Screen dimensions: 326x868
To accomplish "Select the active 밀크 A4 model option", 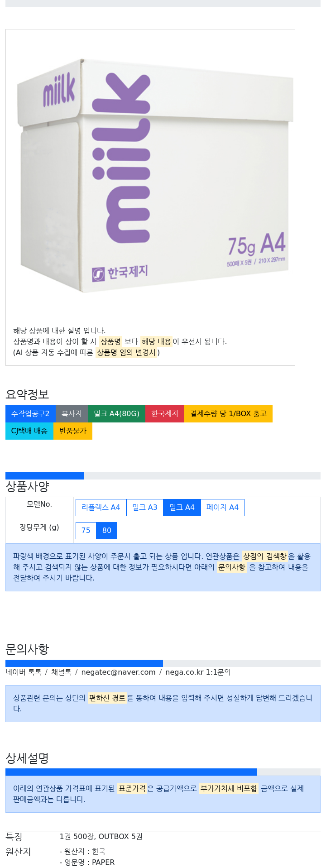I will 182,508.
